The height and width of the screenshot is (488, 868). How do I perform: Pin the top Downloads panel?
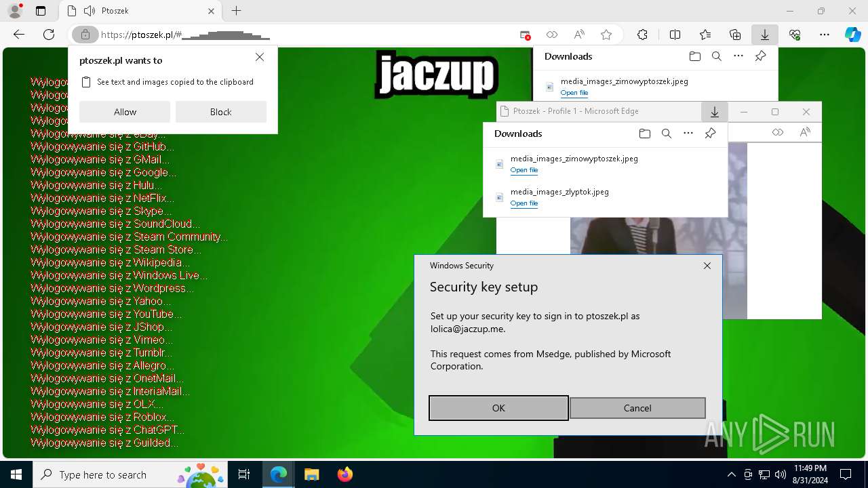click(761, 56)
